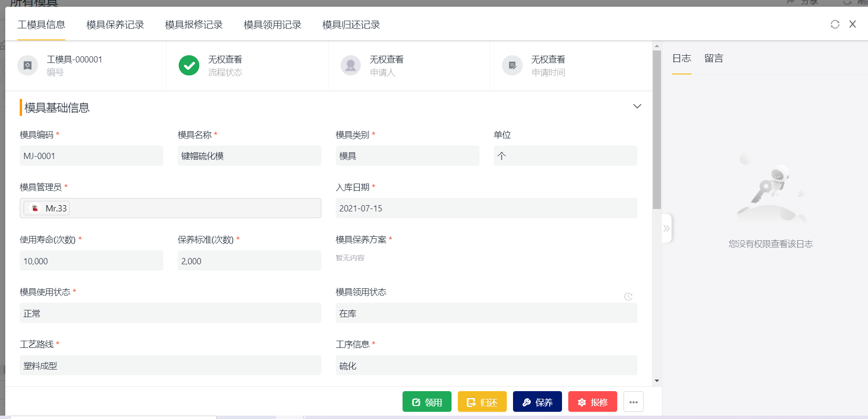The image size is (868, 419).
Task: Open the 模具归还记录 tab
Action: point(351,25)
